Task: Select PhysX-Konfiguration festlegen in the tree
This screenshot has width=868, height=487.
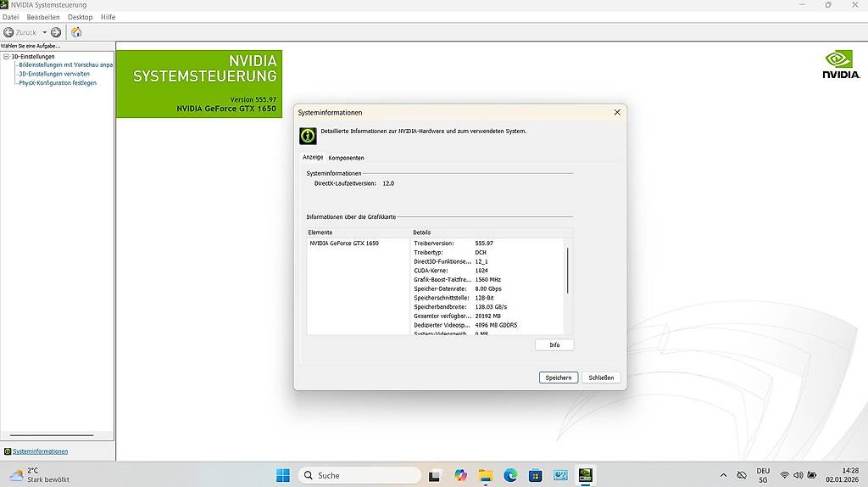Action: coord(58,83)
